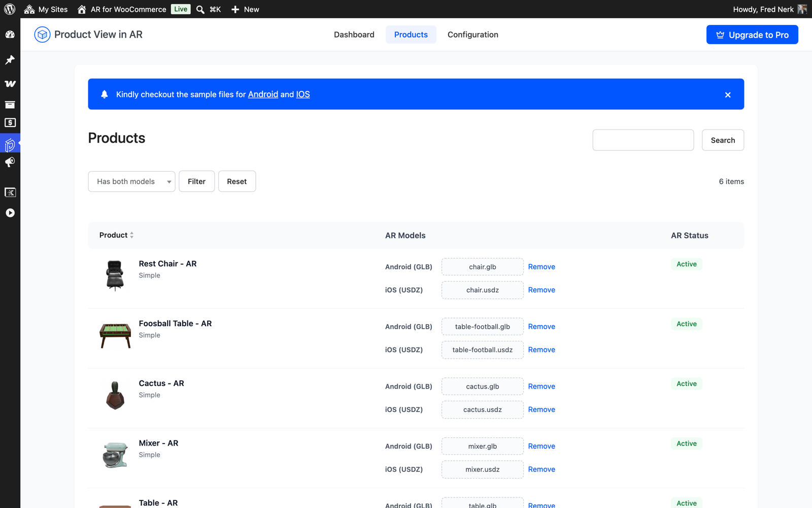Remove cactus.usdz iOS model

pyautogui.click(x=542, y=410)
